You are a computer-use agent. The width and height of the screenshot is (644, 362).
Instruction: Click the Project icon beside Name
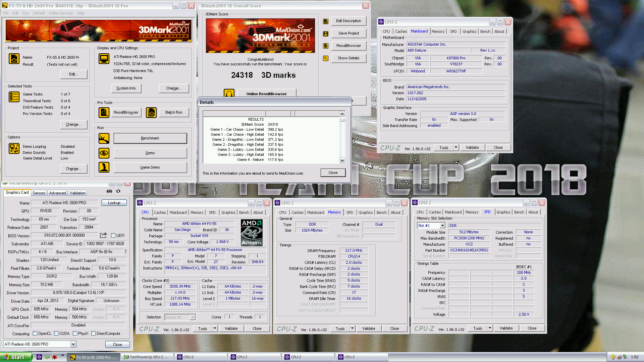[x=14, y=59]
